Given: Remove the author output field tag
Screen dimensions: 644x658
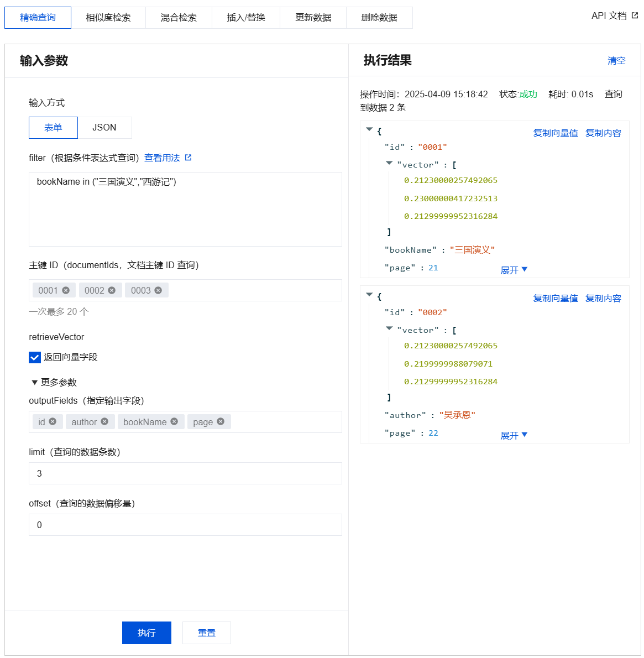Looking at the screenshot, I should tap(104, 422).
